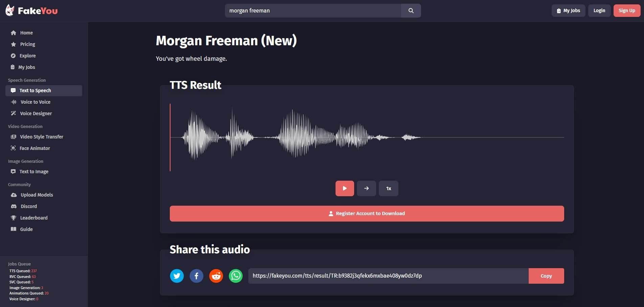This screenshot has height=307, width=644.
Task: Select Text to Speech in sidebar
Action: click(x=44, y=91)
